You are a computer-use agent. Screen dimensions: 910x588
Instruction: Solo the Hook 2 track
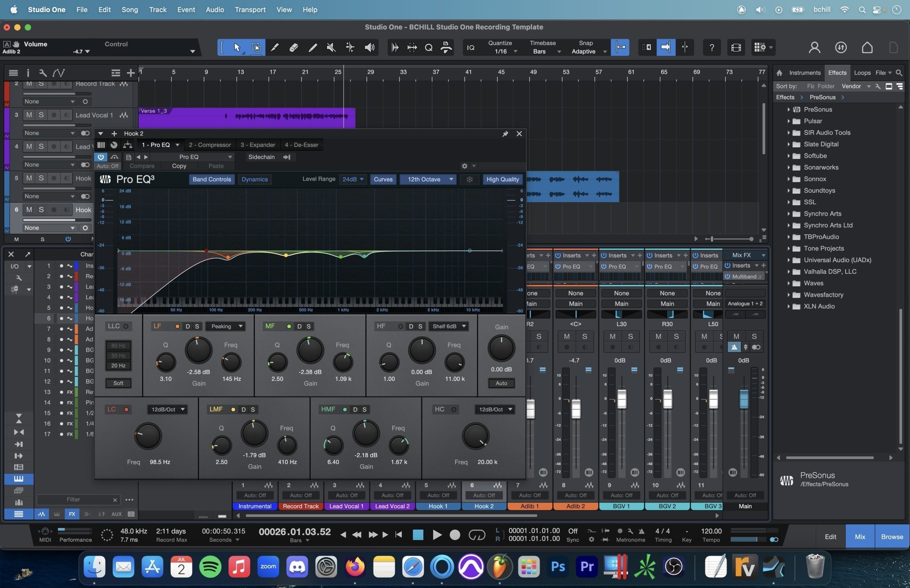(42, 209)
